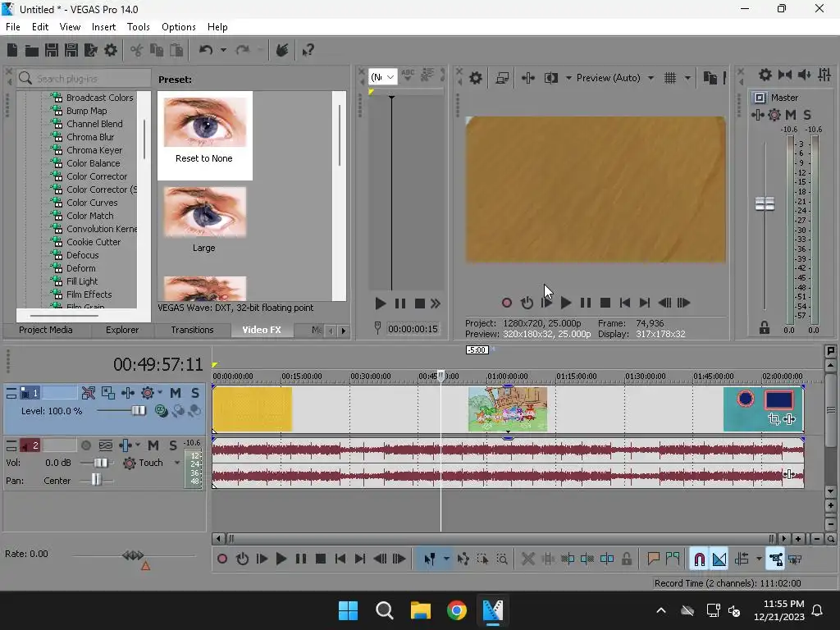Select Color Curves plug-in

point(92,203)
